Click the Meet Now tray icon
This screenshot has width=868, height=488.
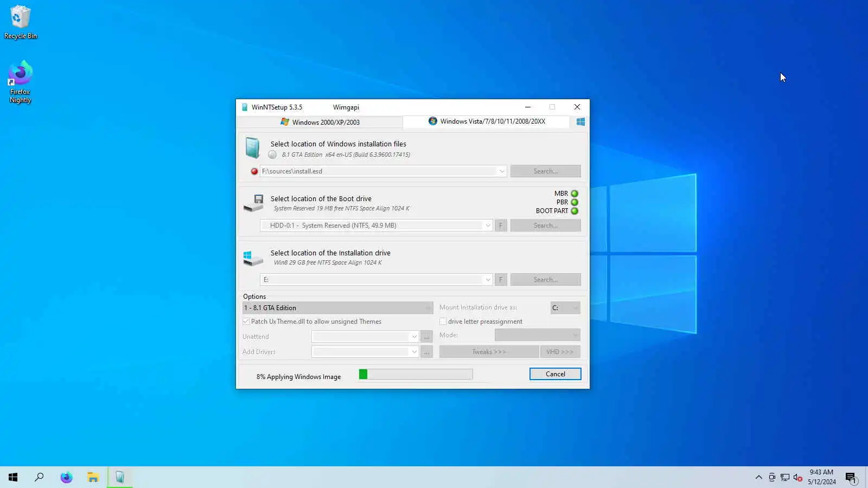(x=772, y=478)
